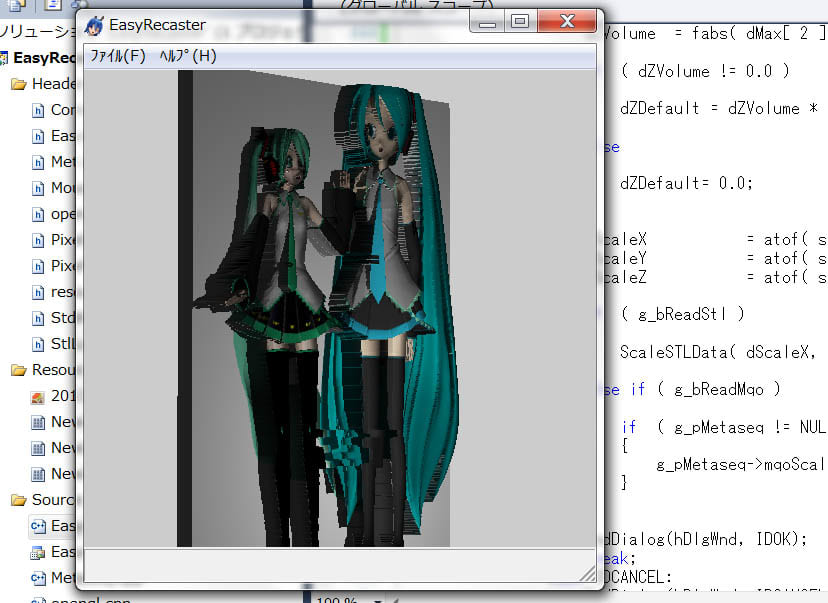Click the resource script icon under Sourc folder
Viewport: 828px width, 603px height.
[38, 552]
